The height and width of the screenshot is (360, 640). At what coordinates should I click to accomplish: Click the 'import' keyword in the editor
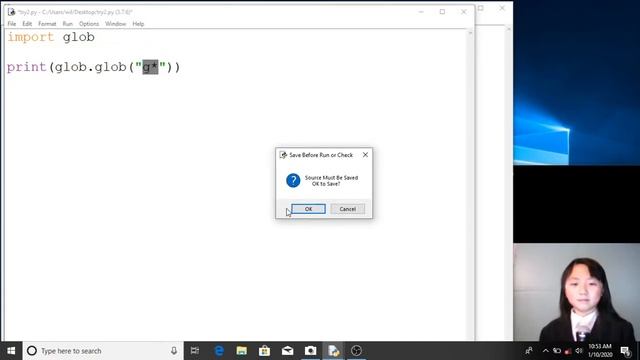[31, 37]
